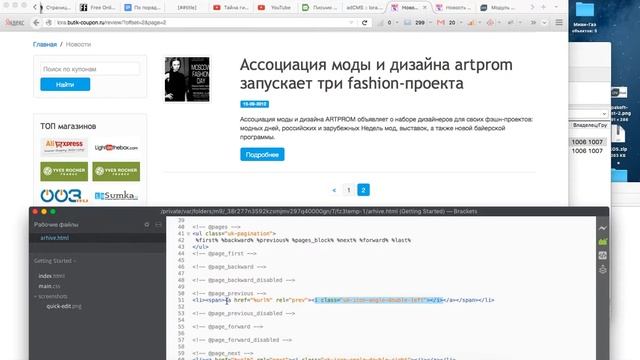The image size is (640, 360).
Task: Click the current pagination page 2
Action: pos(363,190)
